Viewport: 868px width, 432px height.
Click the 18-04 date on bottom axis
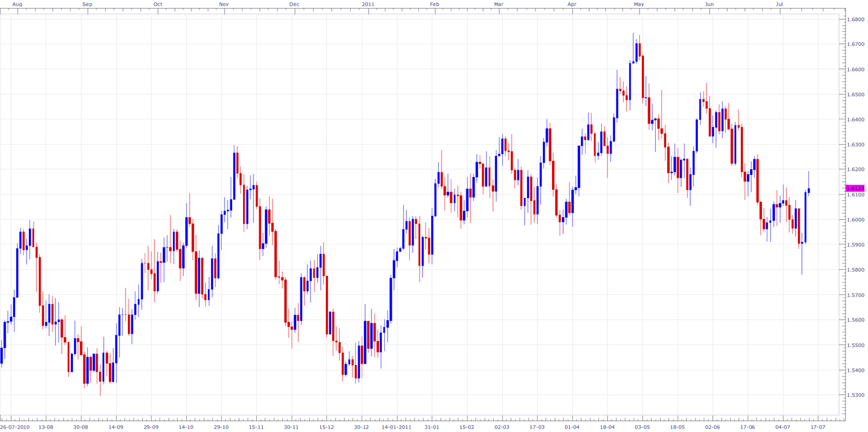pos(607,427)
